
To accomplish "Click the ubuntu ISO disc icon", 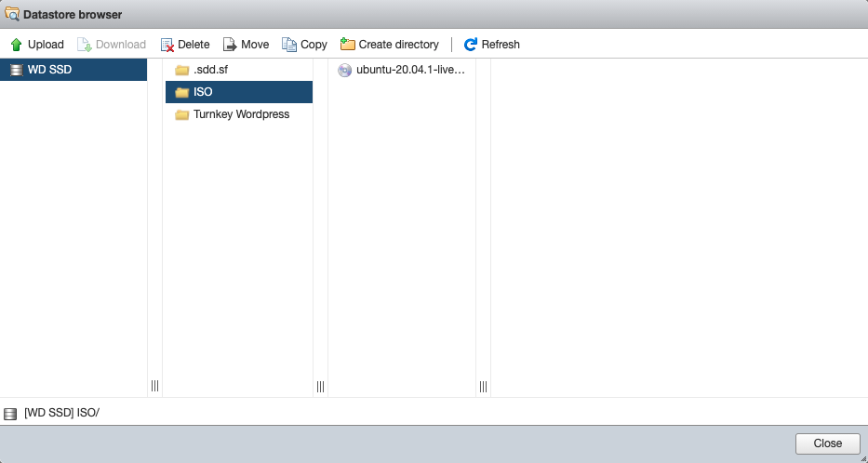I will click(x=345, y=71).
